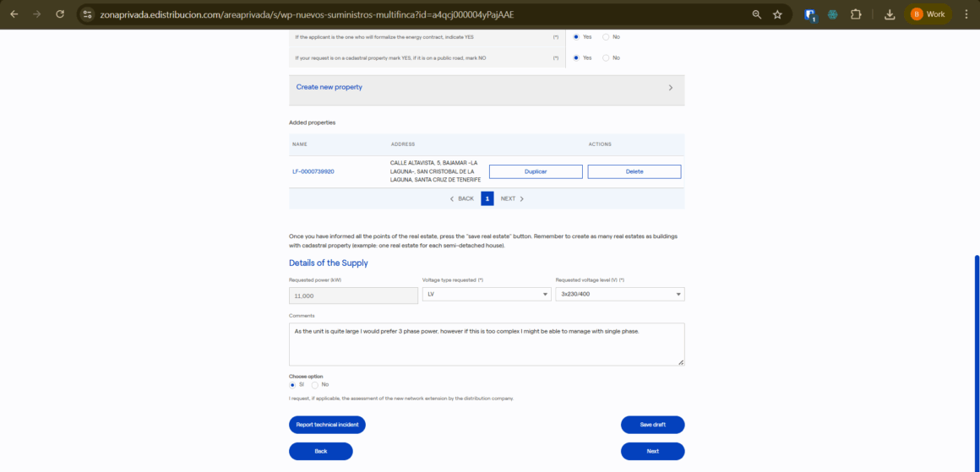Click the Duplicar button for the property
Viewport: 980px width, 472px height.
pyautogui.click(x=536, y=171)
